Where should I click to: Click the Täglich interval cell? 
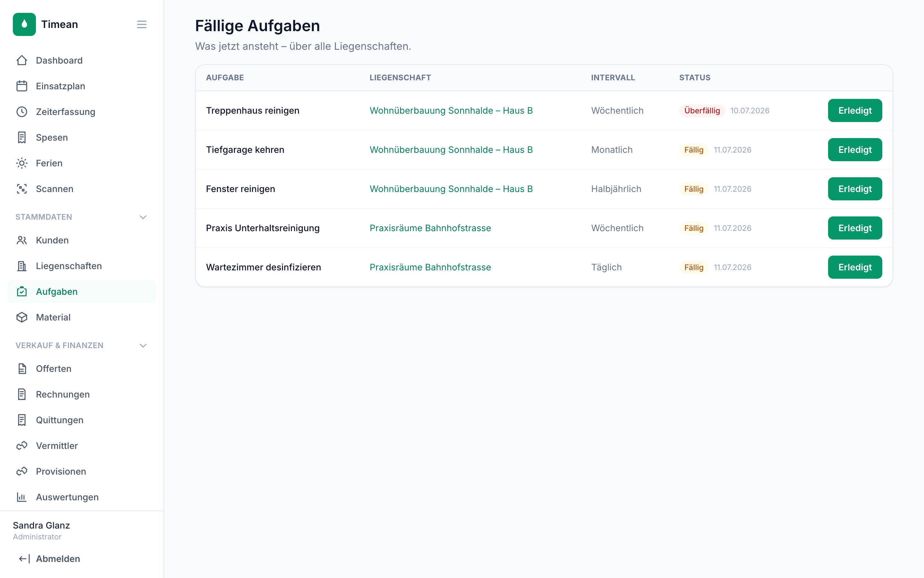pyautogui.click(x=606, y=267)
